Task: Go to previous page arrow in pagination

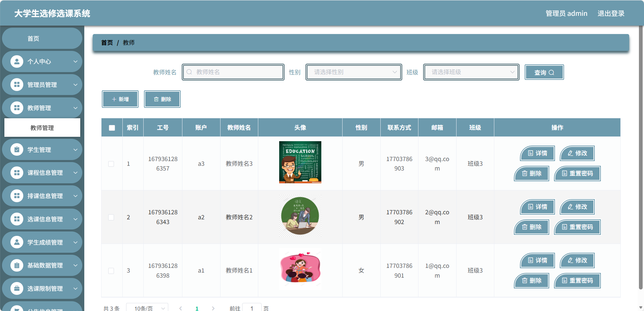Action: tap(181, 308)
